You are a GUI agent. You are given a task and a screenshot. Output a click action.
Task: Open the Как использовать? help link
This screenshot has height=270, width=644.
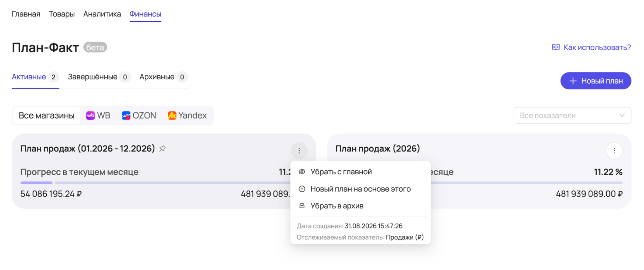tap(591, 47)
